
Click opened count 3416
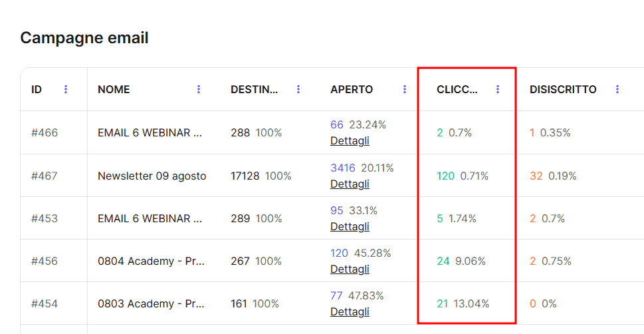(343, 168)
